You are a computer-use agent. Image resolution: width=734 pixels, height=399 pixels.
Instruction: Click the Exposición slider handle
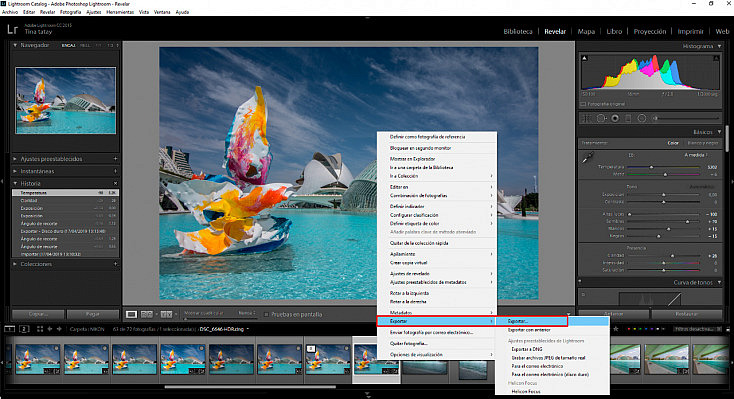663,194
